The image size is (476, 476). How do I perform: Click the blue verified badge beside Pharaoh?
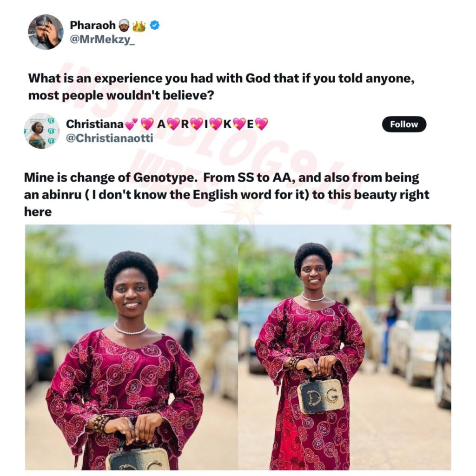click(x=155, y=25)
